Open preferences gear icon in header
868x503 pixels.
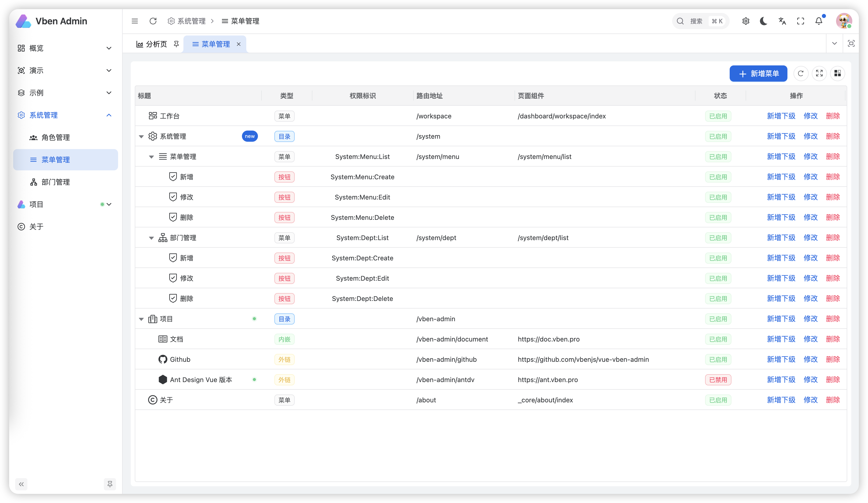tap(745, 21)
